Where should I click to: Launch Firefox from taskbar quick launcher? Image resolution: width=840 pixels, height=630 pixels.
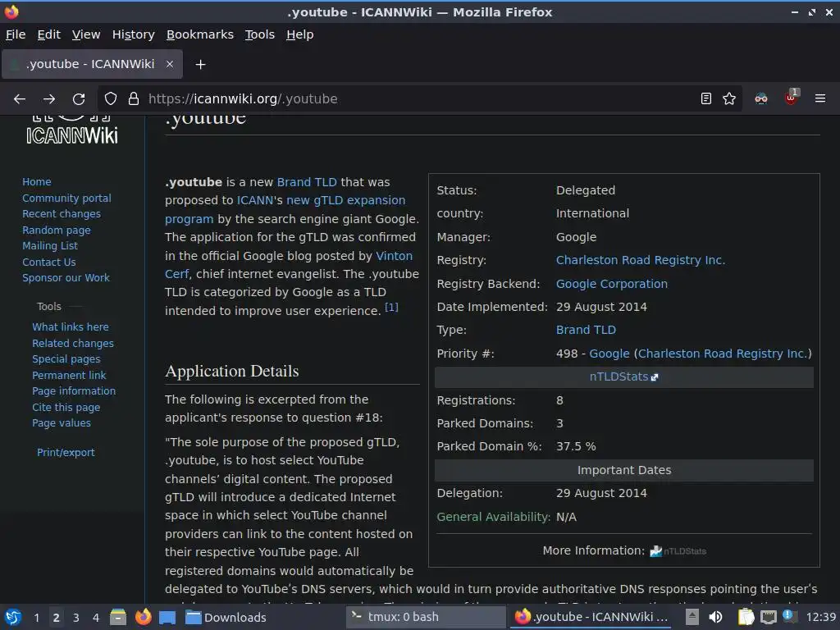click(x=143, y=617)
